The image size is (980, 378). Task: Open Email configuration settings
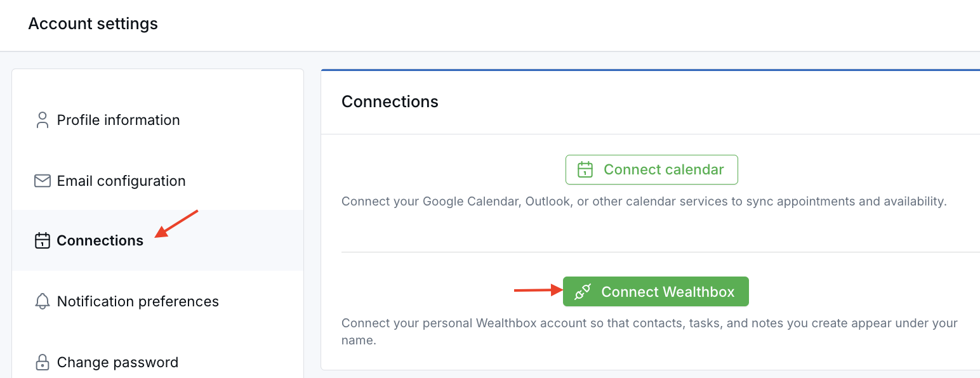point(121,180)
